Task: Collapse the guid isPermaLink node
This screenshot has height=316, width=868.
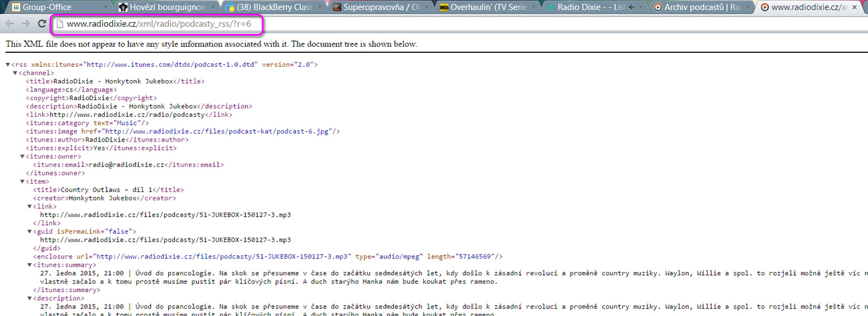Action: 30,232
